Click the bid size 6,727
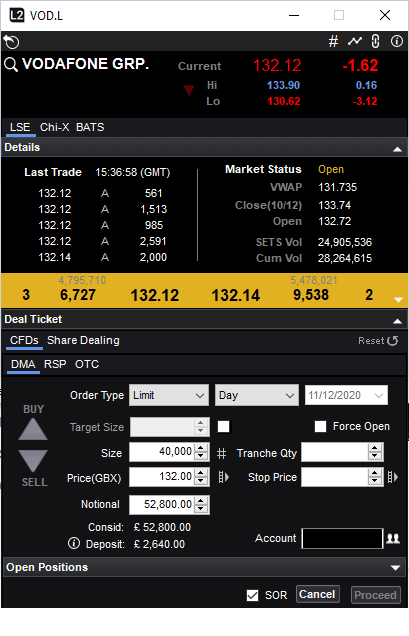Viewport: 409px width, 636px height. tap(78, 295)
